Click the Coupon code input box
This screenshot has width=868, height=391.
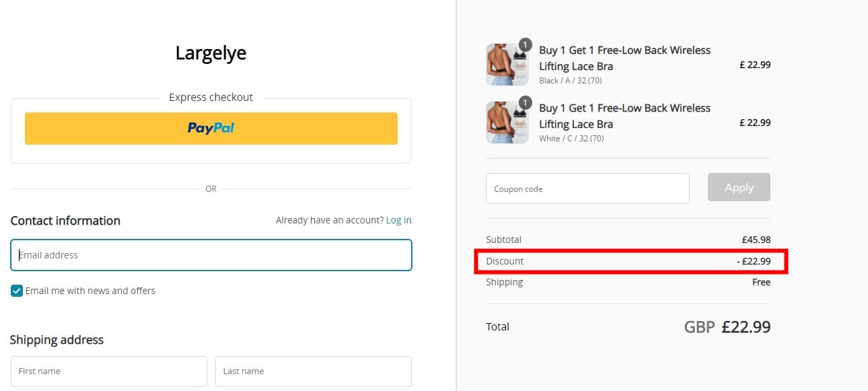[x=587, y=188]
